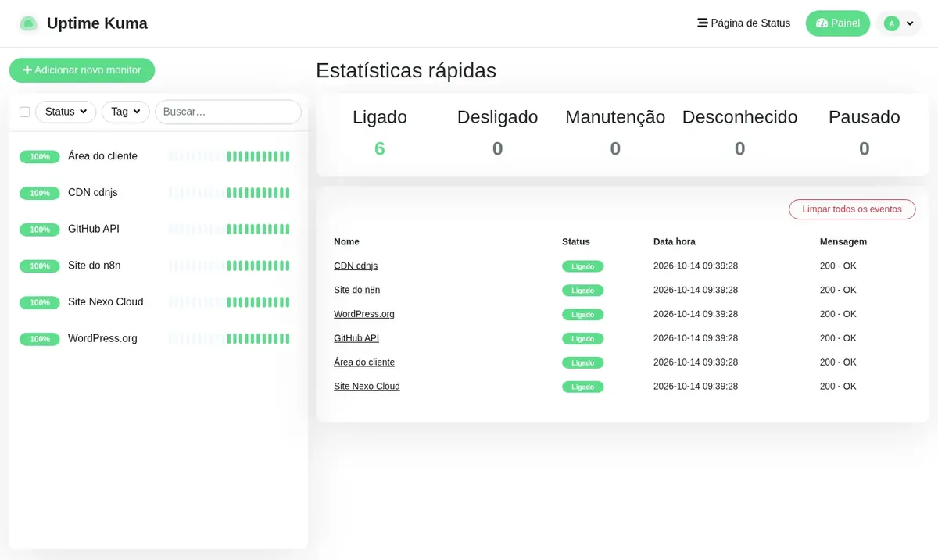
Task: Click the Ligado count 6
Action: [380, 148]
